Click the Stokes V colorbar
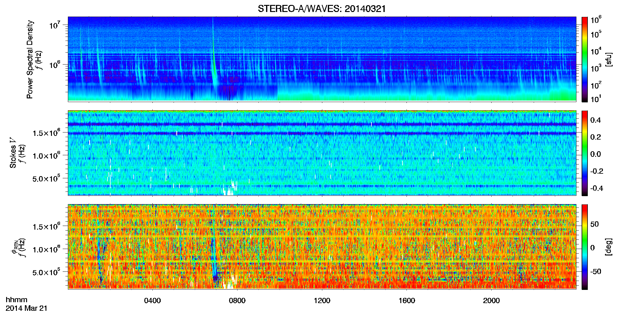This screenshot has height=332, width=644. (x=585, y=153)
